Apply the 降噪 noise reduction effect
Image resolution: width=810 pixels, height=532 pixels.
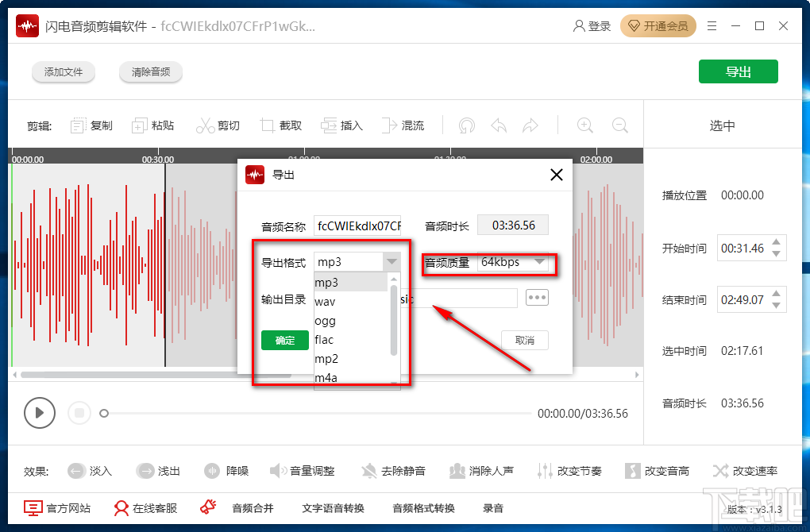(x=226, y=470)
